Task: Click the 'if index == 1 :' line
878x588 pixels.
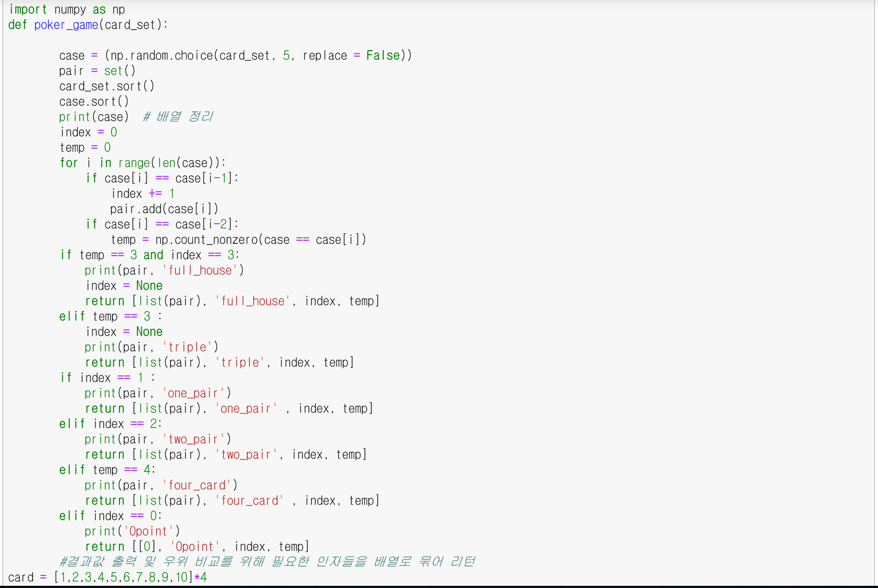Action: pos(107,378)
